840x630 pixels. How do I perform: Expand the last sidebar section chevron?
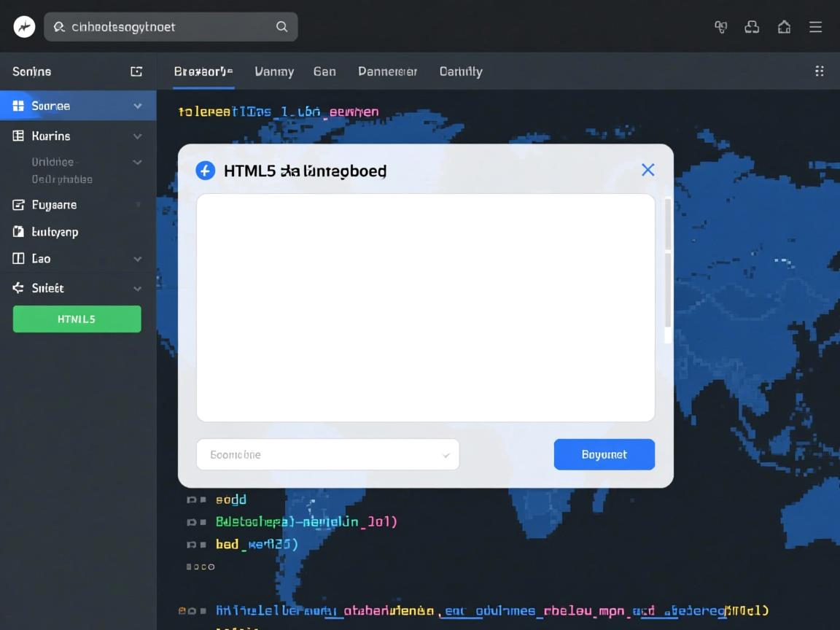click(137, 287)
